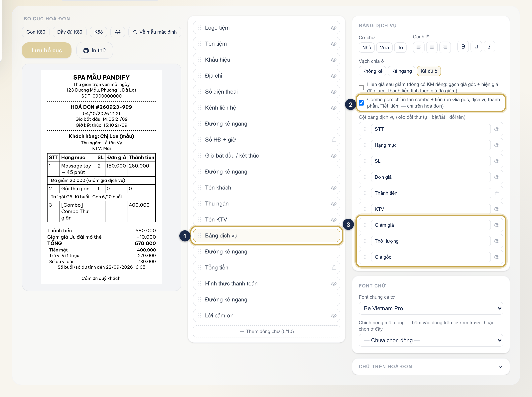
Task: Reset with Về mẫu mặc định button
Action: tap(155, 32)
